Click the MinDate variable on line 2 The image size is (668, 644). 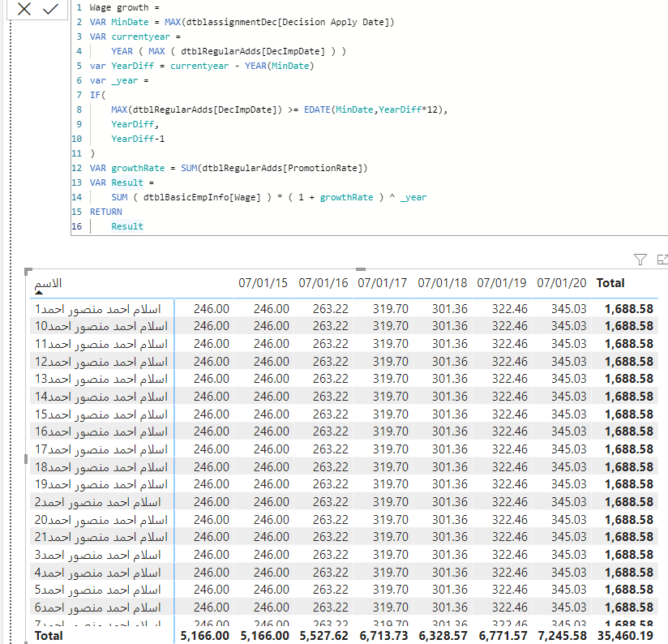coord(130,22)
